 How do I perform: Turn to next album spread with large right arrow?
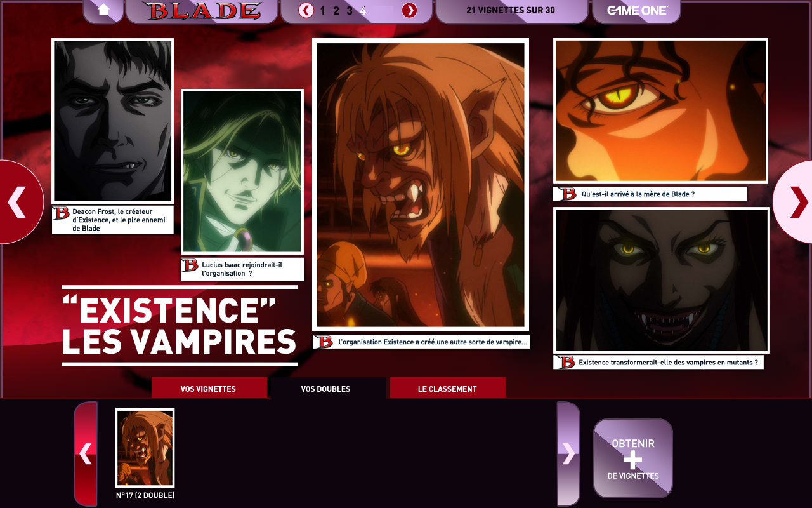tap(794, 202)
